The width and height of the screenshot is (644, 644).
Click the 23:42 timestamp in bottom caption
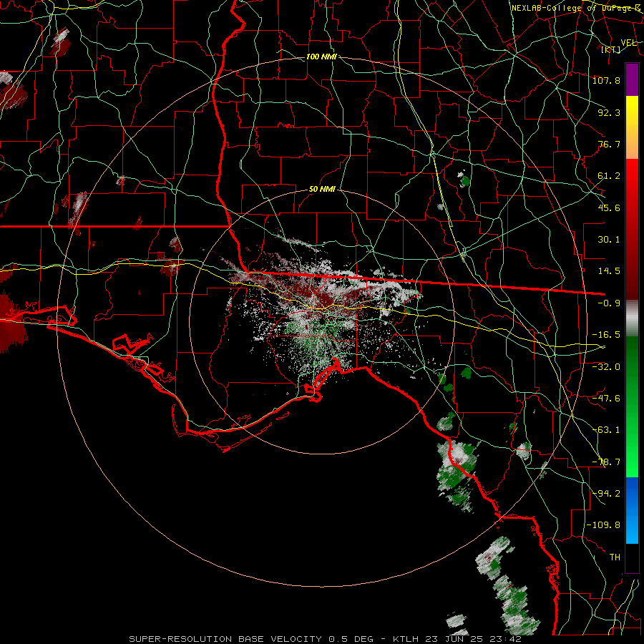507,639
